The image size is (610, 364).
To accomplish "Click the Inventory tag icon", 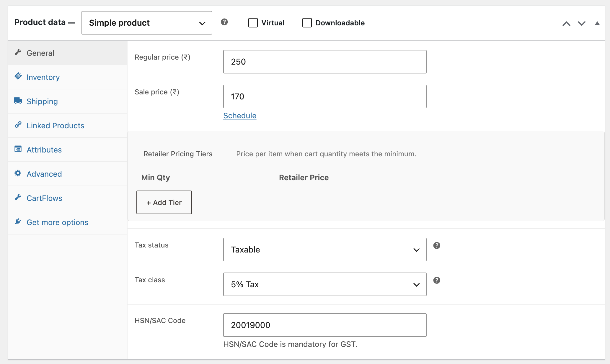I will (x=18, y=76).
